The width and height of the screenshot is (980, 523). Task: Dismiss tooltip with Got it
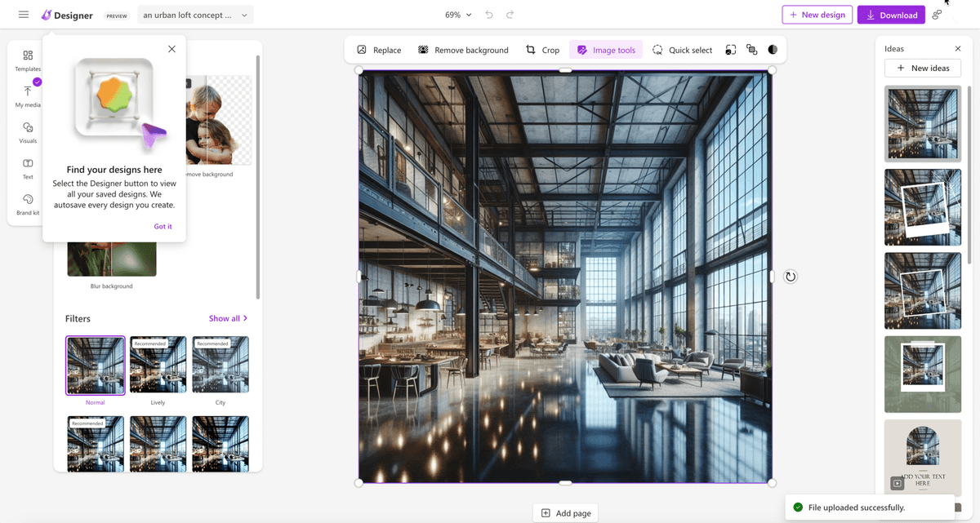[163, 226]
